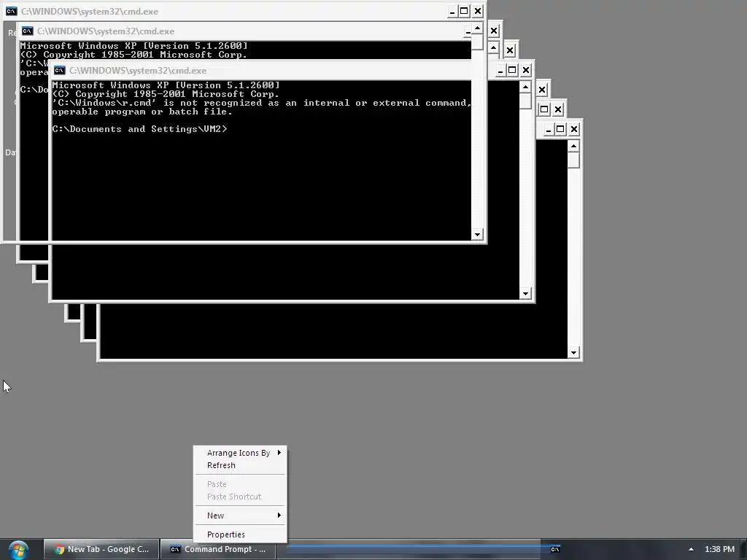Image resolution: width=747 pixels, height=560 pixels.
Task: Click the cmd icon on Command Prompt taskbar button
Action: click(x=175, y=550)
